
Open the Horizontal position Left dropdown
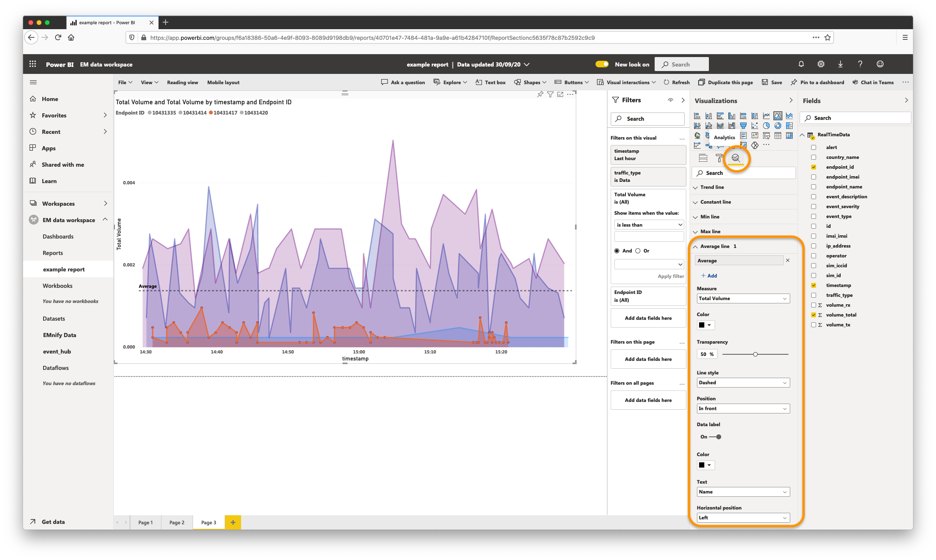point(743,518)
